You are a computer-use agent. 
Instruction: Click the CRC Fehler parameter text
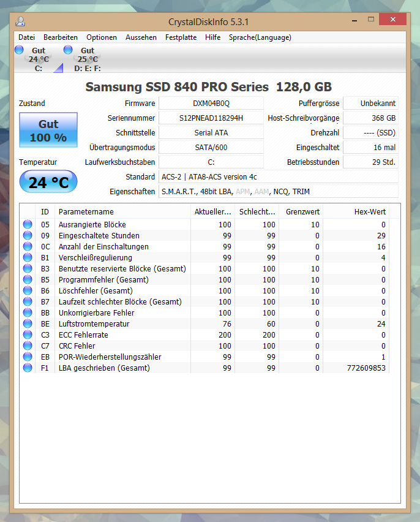[77, 346]
